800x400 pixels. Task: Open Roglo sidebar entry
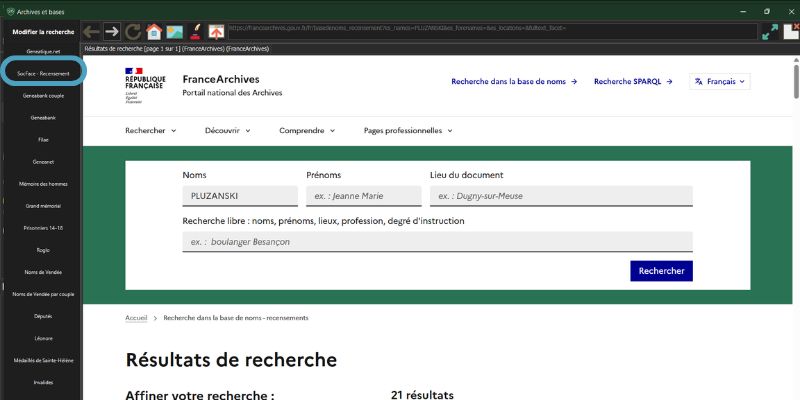(43, 250)
